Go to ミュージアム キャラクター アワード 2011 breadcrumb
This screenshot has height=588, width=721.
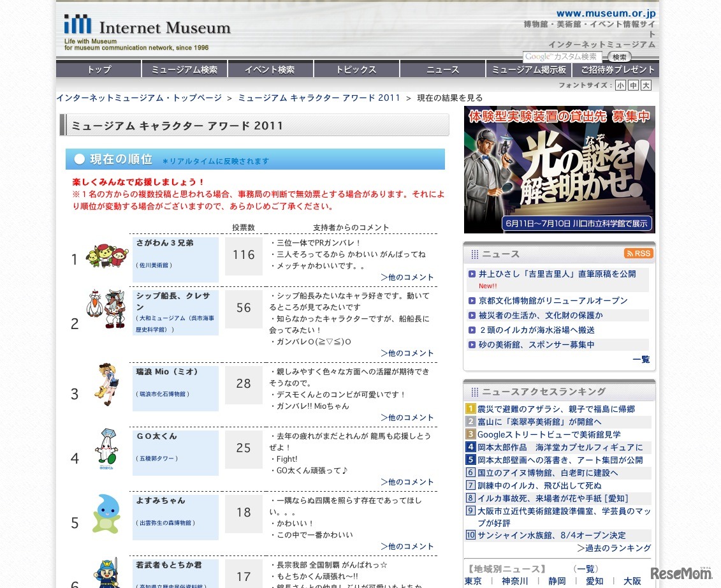(x=319, y=98)
